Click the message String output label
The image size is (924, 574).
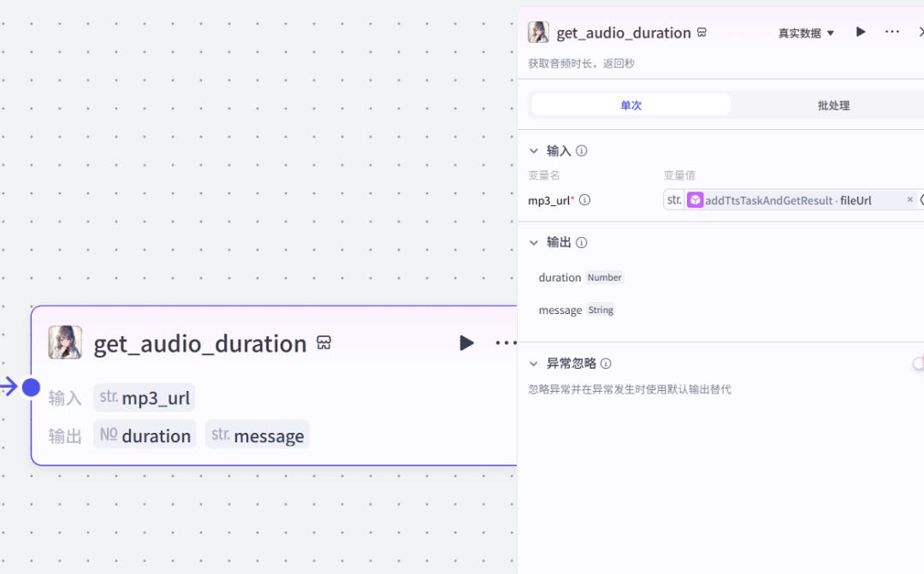578,310
